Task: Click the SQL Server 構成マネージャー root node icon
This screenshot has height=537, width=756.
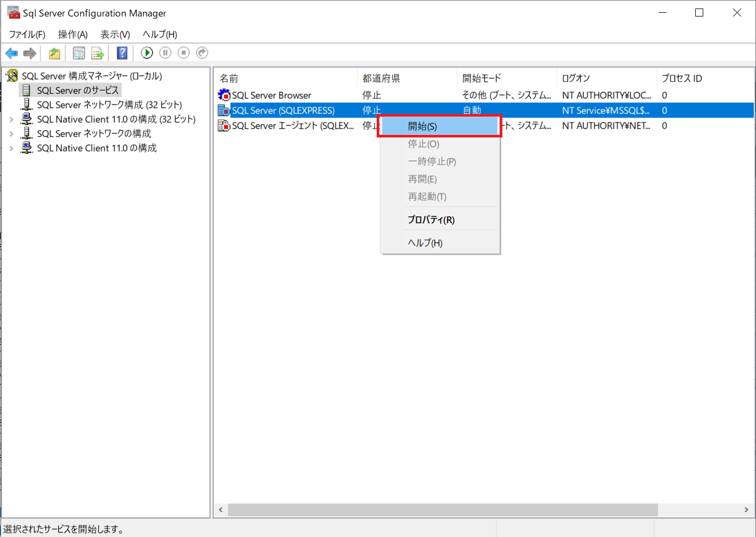Action: [x=12, y=76]
